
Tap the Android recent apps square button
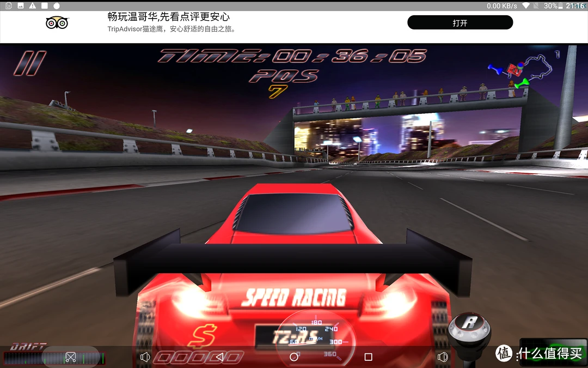[x=368, y=357]
